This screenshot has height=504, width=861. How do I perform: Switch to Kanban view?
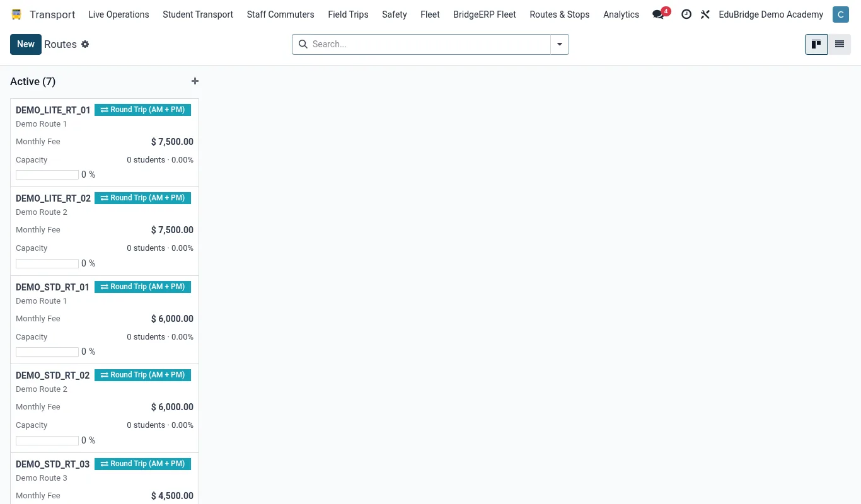coord(816,44)
